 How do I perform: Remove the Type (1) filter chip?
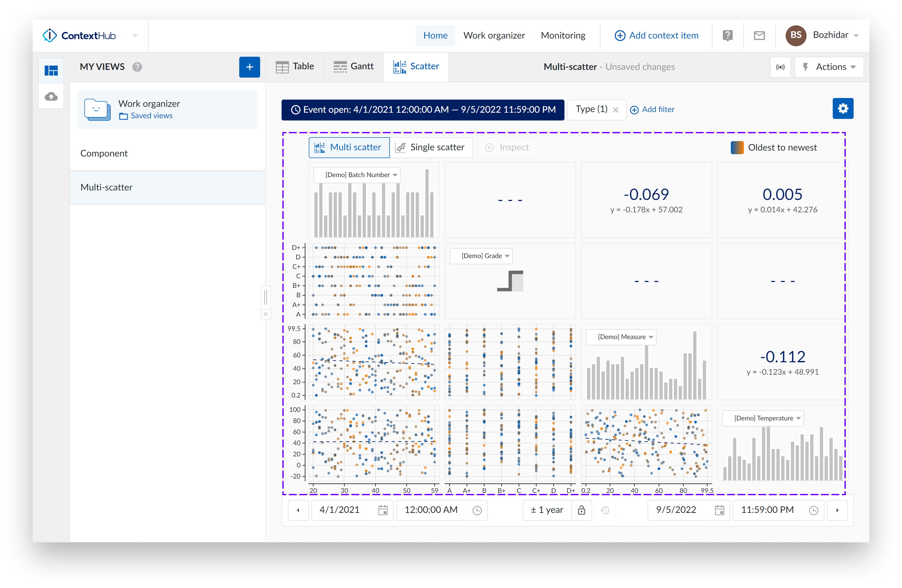point(616,109)
